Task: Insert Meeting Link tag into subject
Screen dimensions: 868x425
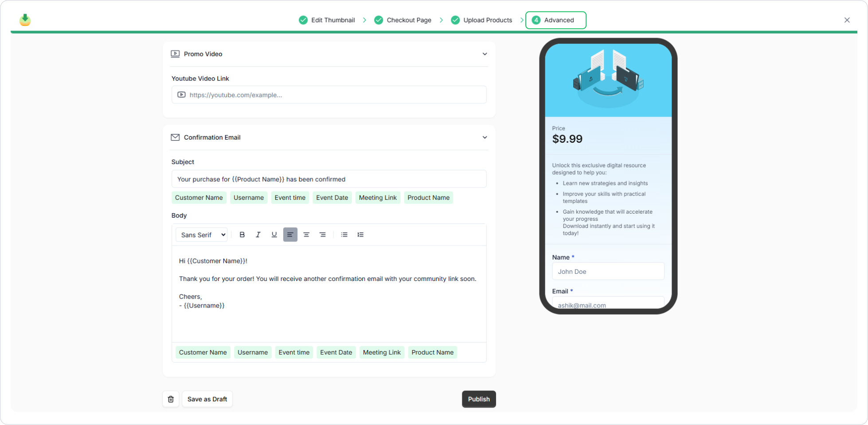Action: 378,198
